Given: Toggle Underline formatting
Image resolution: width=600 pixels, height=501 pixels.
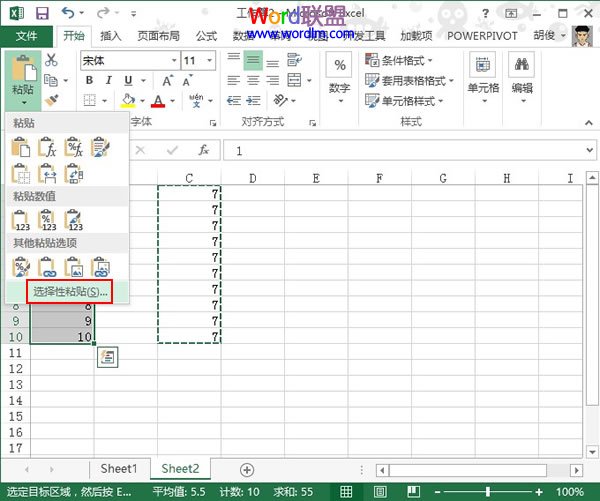Looking at the screenshot, I should 128,80.
